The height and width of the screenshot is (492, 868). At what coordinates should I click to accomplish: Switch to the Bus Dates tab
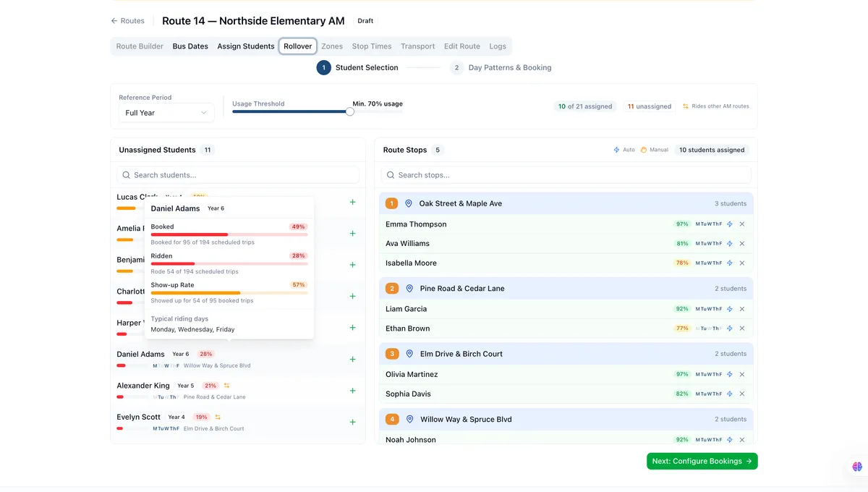[x=190, y=46]
